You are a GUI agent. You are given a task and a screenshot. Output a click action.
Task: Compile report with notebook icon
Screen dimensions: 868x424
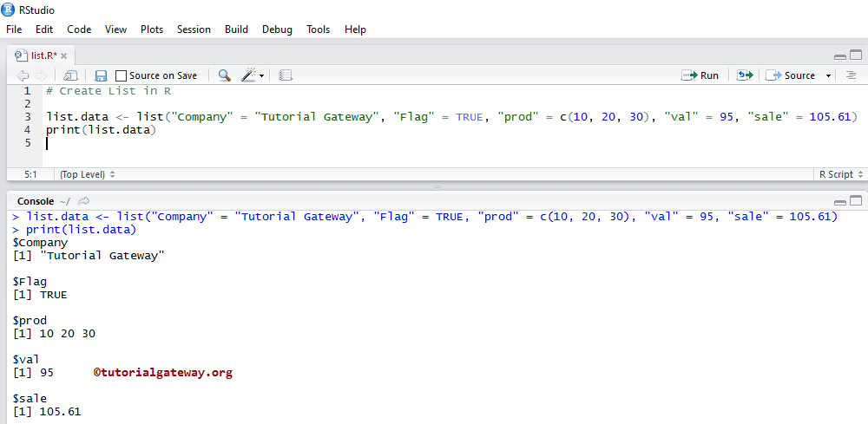[x=285, y=75]
